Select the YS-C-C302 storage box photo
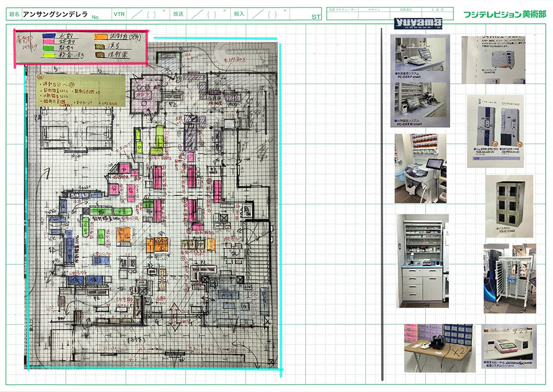 point(509,206)
